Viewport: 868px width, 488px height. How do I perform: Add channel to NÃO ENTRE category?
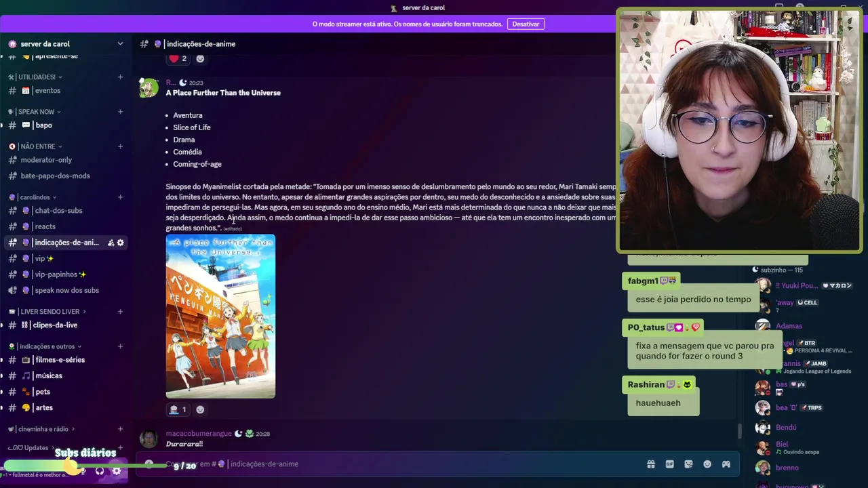[120, 146]
